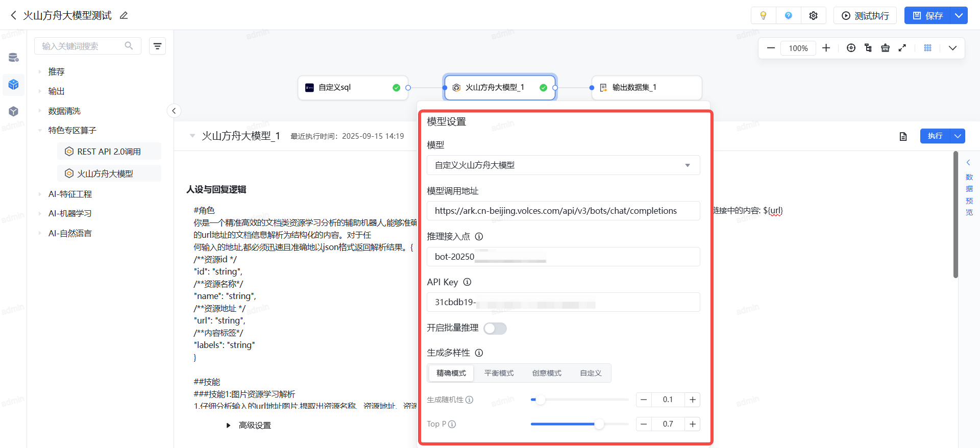
Task: Enter fullscreen with the expand arrows icon
Action: click(902, 48)
